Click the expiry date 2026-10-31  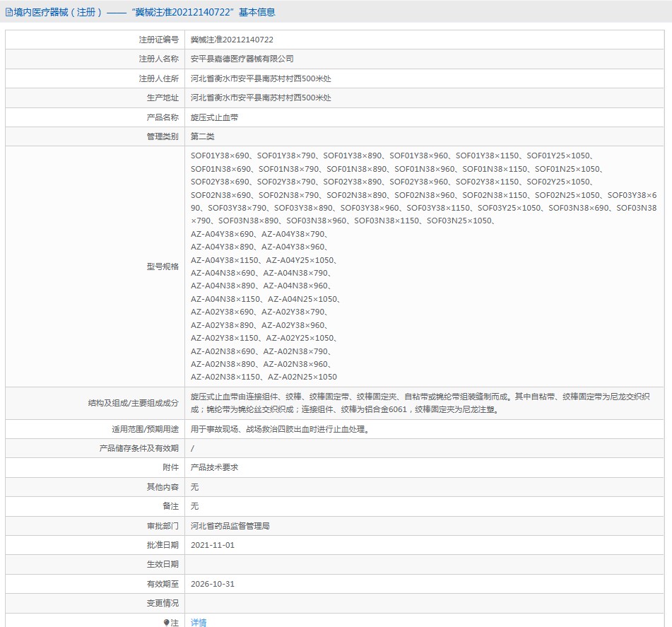(x=213, y=584)
